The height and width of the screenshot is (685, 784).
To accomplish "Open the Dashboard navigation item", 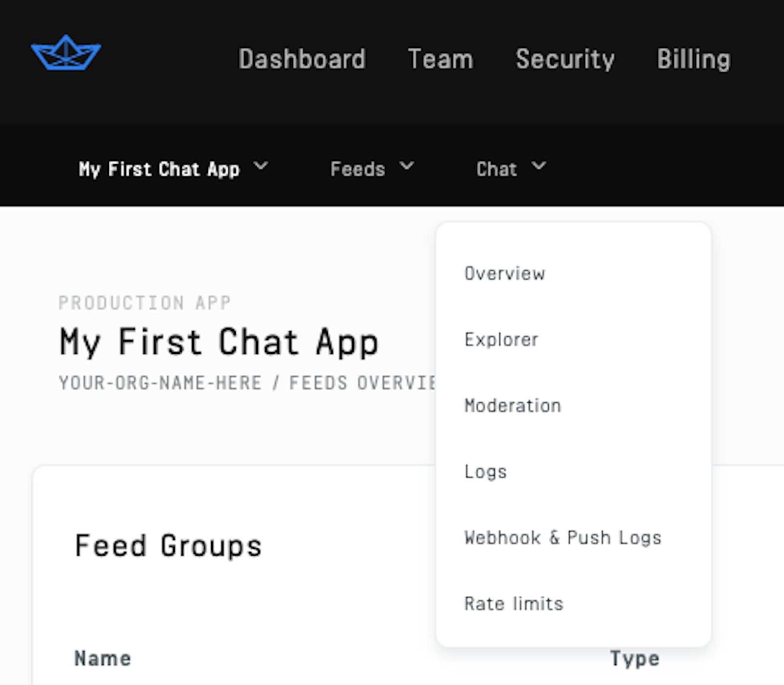I will pyautogui.click(x=302, y=59).
